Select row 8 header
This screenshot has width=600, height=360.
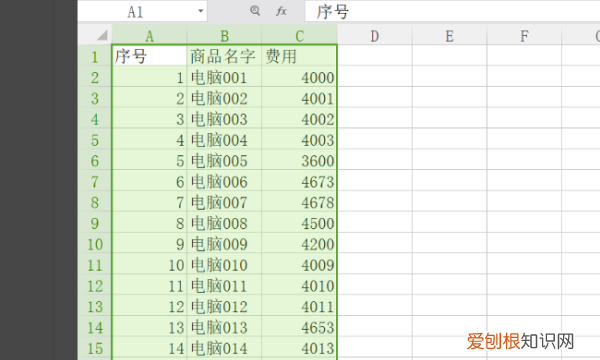point(95,202)
